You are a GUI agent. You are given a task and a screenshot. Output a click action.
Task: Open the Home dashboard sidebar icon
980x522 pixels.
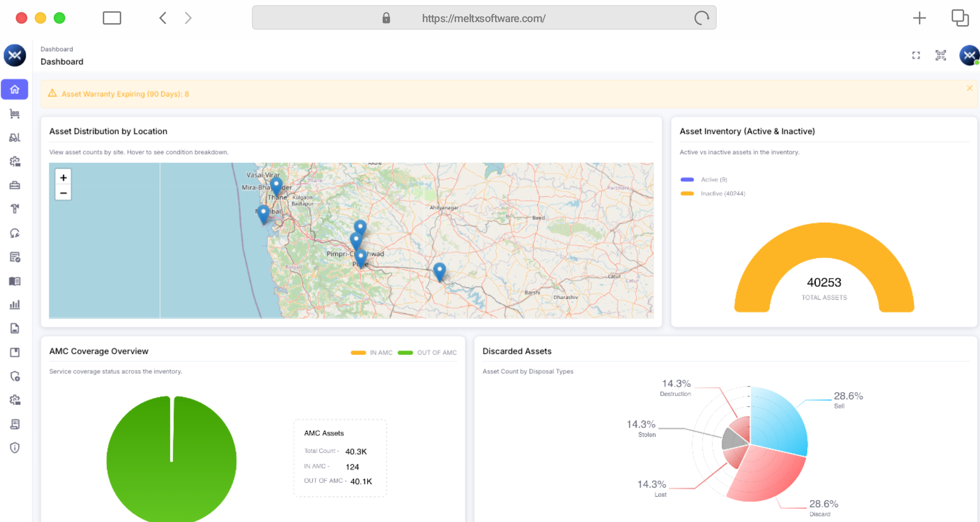pyautogui.click(x=14, y=89)
